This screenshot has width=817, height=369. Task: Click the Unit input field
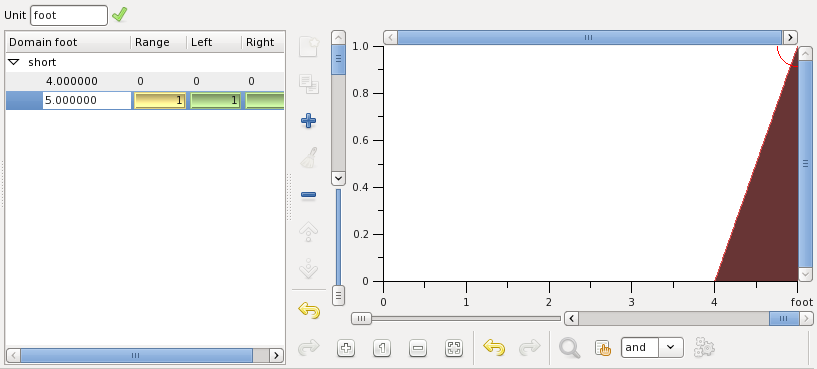[69, 15]
